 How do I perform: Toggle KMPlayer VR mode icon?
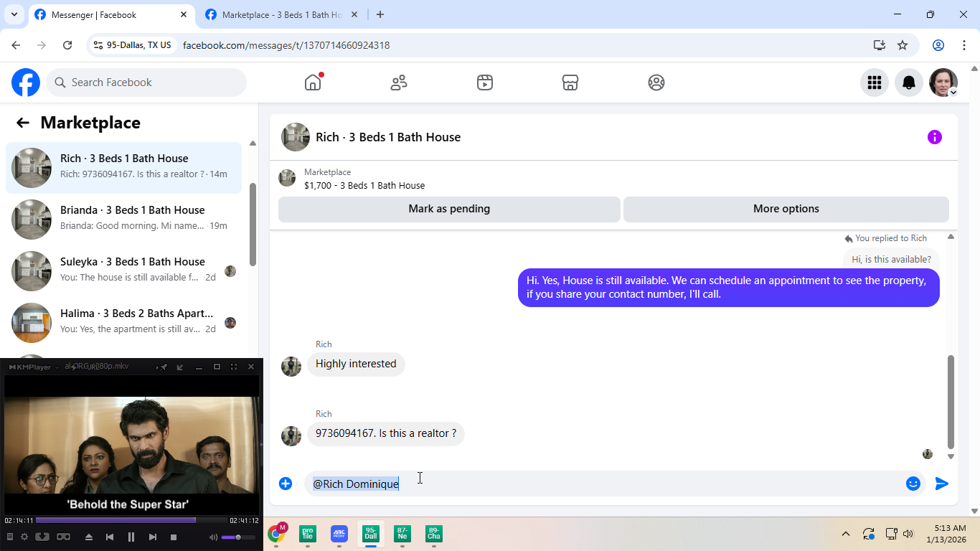click(x=63, y=537)
